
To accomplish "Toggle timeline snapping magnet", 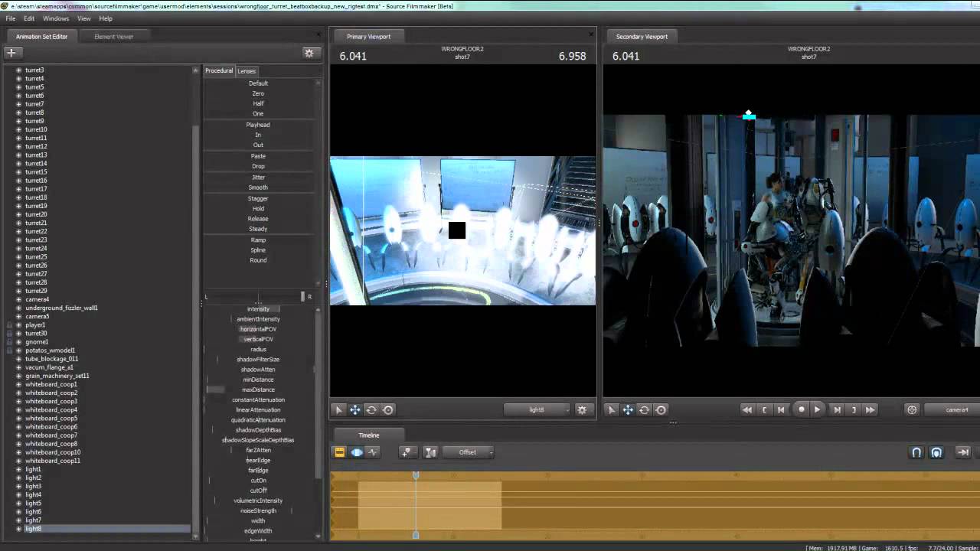I will tap(916, 452).
